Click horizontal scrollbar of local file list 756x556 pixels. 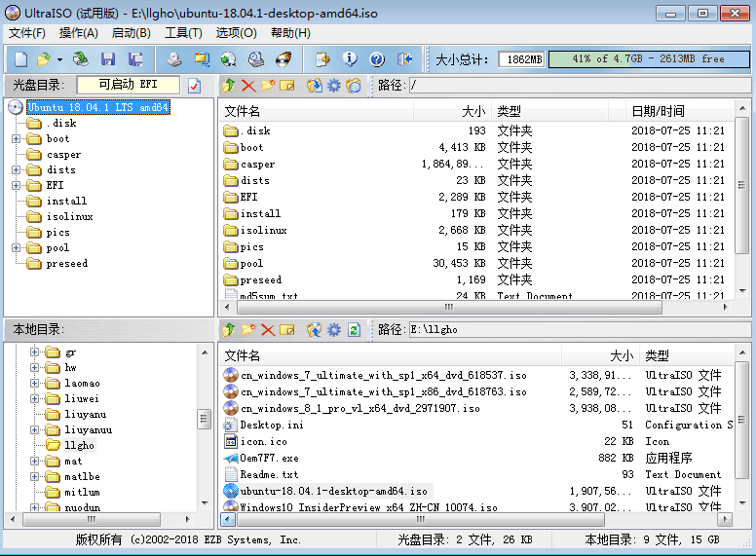click(x=421, y=519)
